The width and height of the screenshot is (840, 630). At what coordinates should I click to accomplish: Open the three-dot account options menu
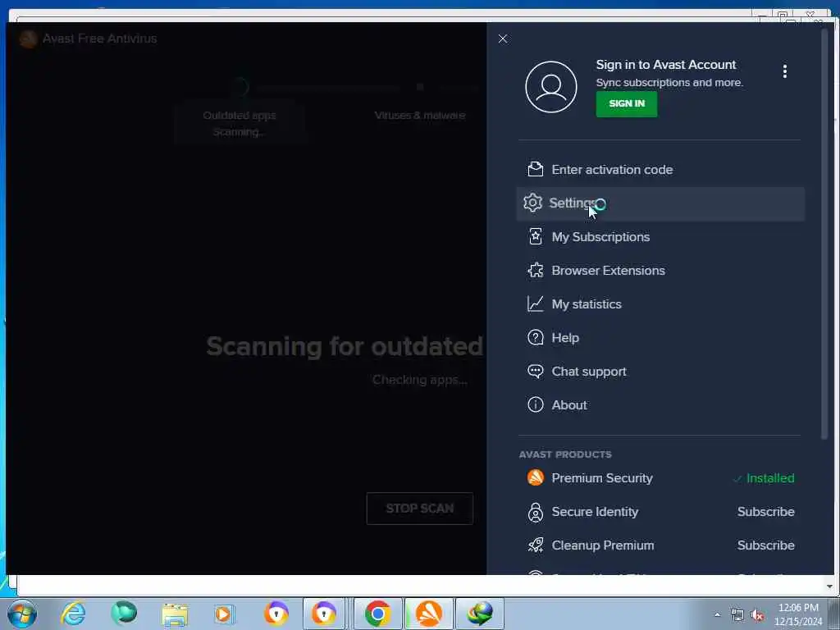[785, 71]
